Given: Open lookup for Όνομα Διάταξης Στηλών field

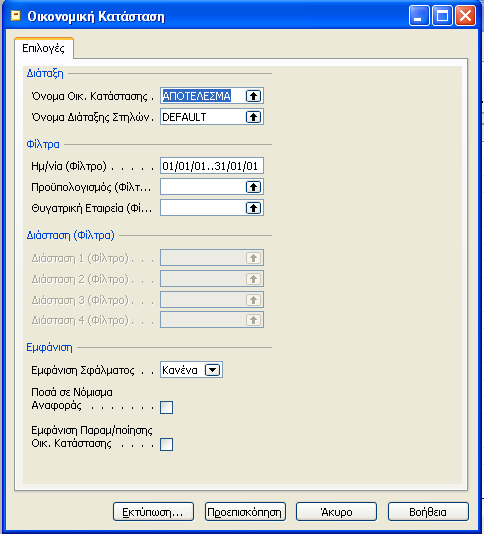Looking at the screenshot, I should (253, 117).
